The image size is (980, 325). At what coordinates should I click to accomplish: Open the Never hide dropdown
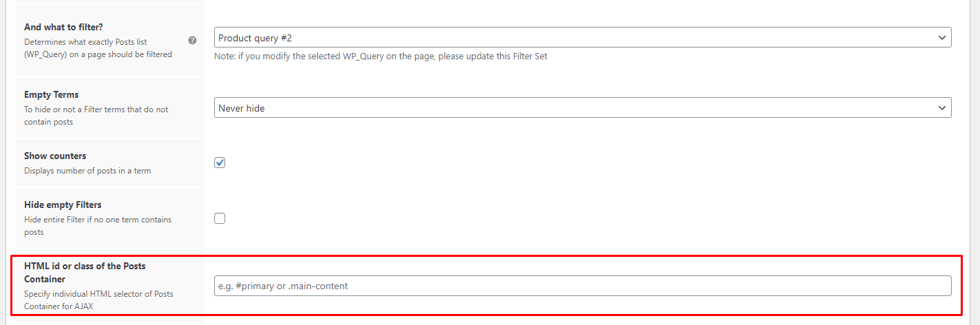click(x=583, y=108)
